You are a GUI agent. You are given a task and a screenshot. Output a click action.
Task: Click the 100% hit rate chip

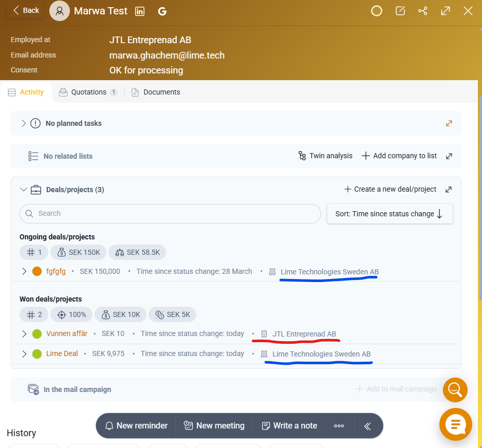coord(71,314)
